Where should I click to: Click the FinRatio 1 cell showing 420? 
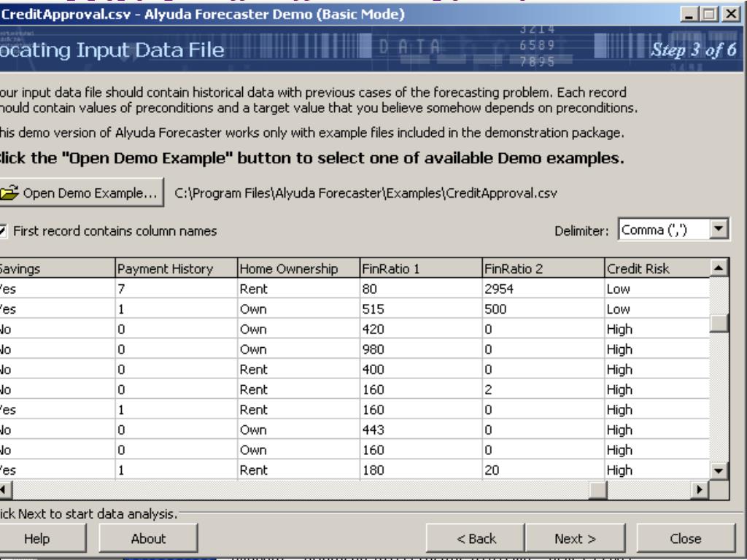tap(421, 329)
